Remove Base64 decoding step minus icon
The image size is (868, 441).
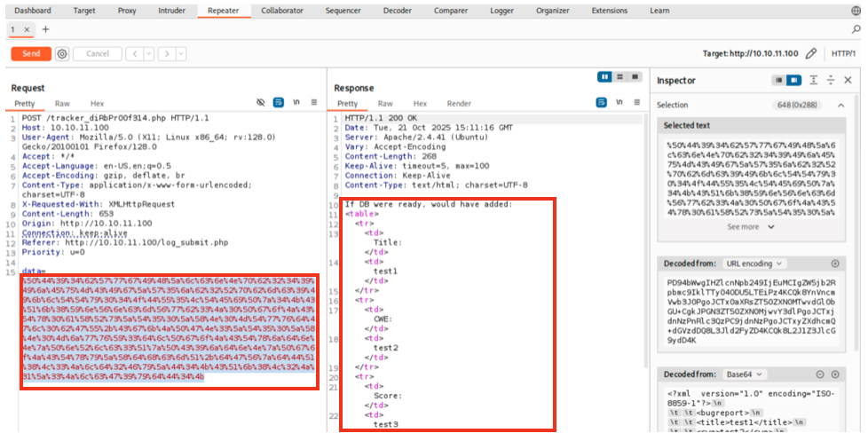[x=822, y=374]
